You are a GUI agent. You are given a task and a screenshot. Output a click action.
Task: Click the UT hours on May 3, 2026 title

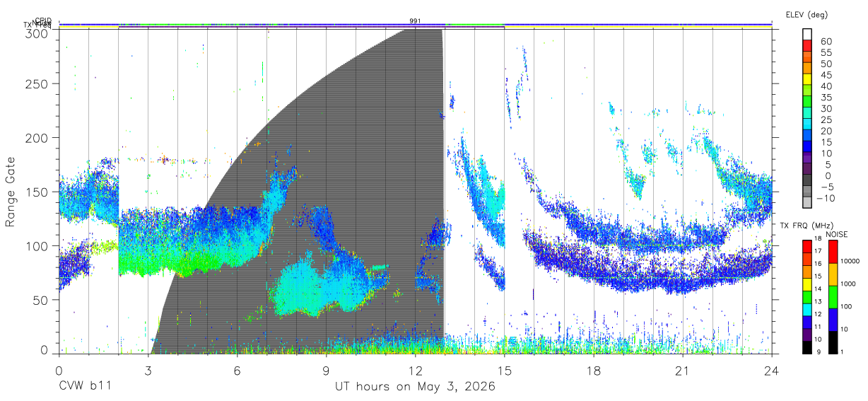pos(415,387)
